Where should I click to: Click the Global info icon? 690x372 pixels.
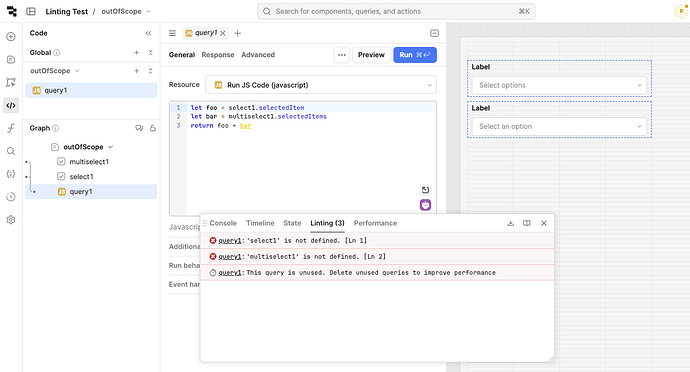tap(57, 53)
